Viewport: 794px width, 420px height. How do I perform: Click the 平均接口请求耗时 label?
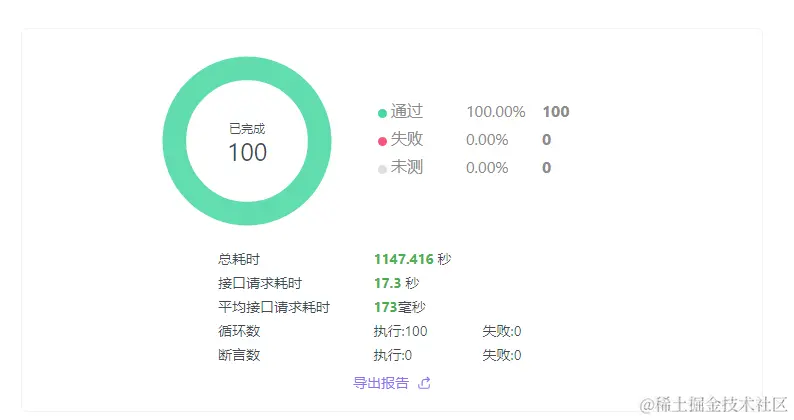click(274, 307)
